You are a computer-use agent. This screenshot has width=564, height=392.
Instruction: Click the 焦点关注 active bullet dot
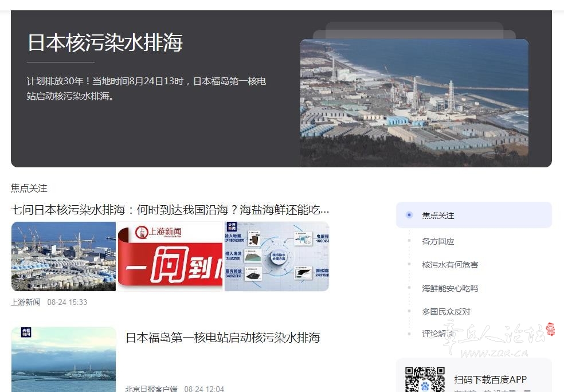pyautogui.click(x=409, y=215)
